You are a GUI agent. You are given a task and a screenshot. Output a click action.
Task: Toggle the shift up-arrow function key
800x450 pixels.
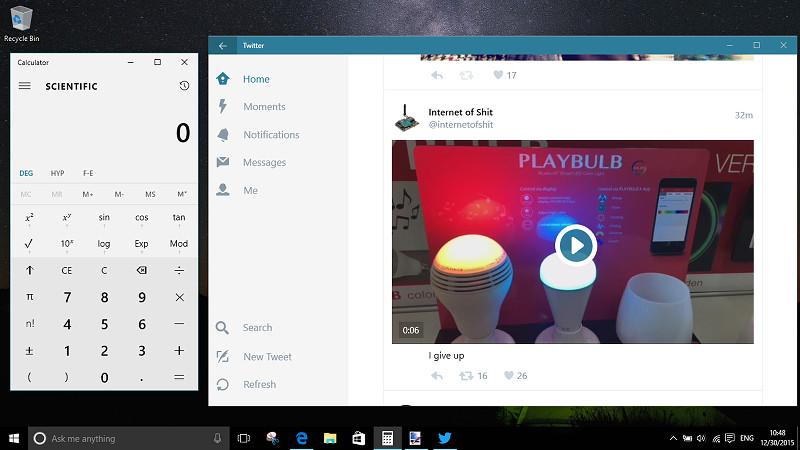[29, 270]
